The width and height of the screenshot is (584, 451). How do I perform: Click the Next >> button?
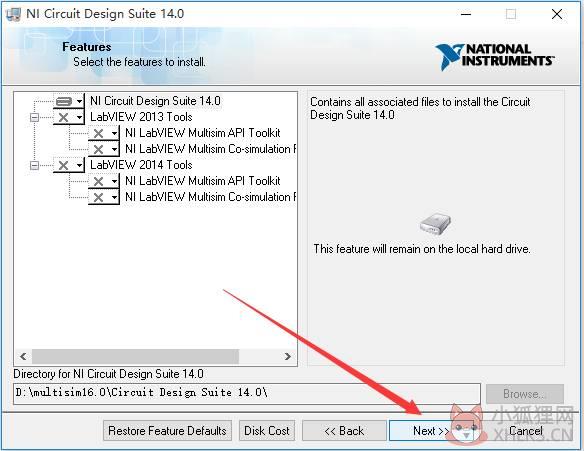point(431,431)
